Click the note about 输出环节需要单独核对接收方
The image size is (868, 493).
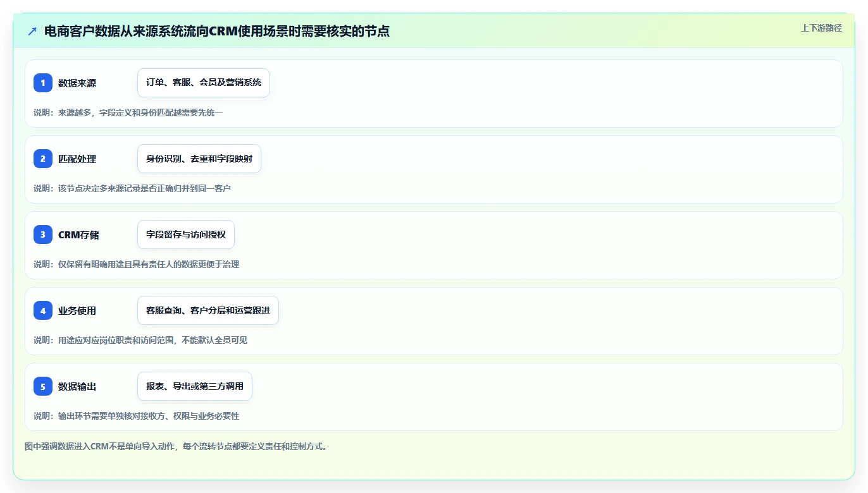click(137, 416)
